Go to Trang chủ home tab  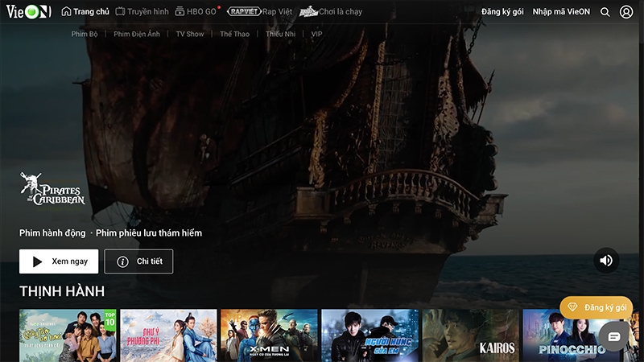(85, 12)
